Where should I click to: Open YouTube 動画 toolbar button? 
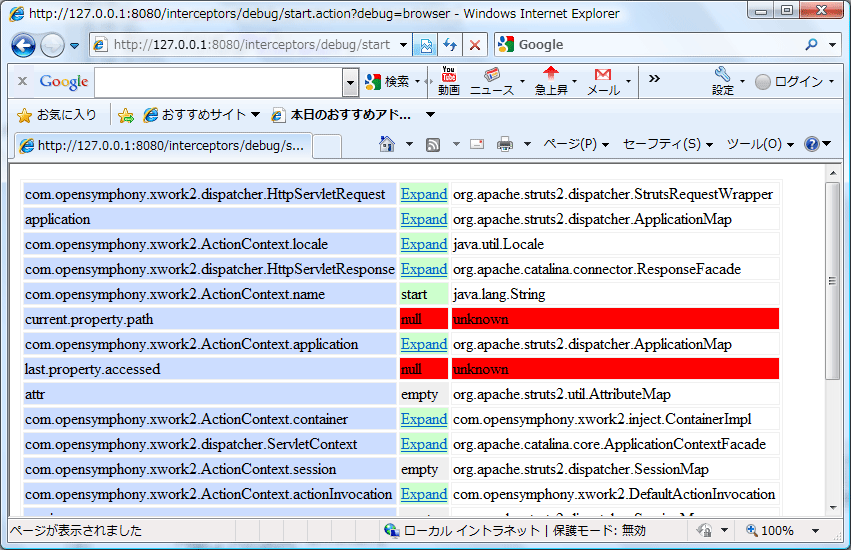pos(449,81)
